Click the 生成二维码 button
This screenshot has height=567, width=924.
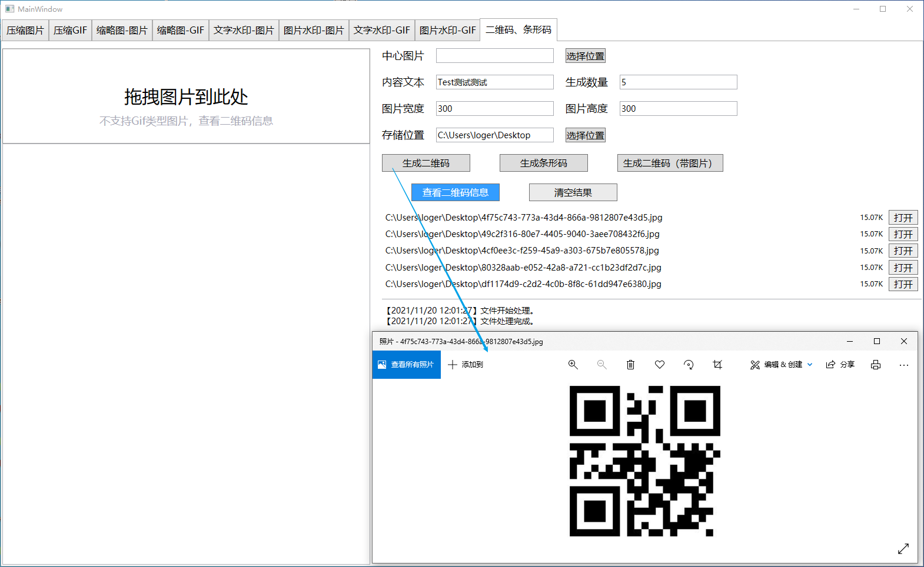tap(426, 163)
